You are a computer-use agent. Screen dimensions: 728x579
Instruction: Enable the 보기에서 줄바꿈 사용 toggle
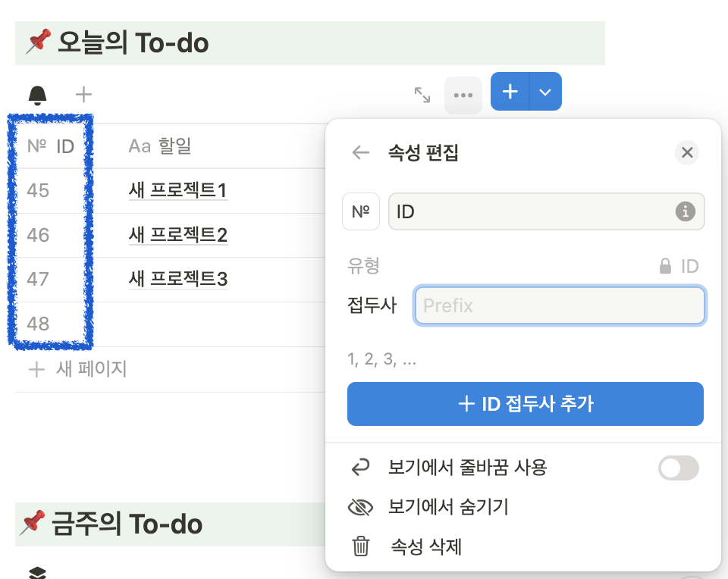coord(678,468)
